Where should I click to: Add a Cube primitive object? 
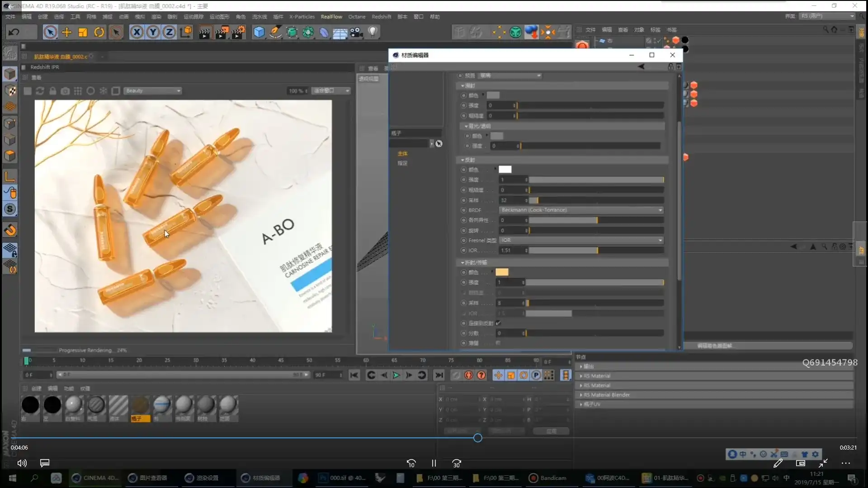259,32
